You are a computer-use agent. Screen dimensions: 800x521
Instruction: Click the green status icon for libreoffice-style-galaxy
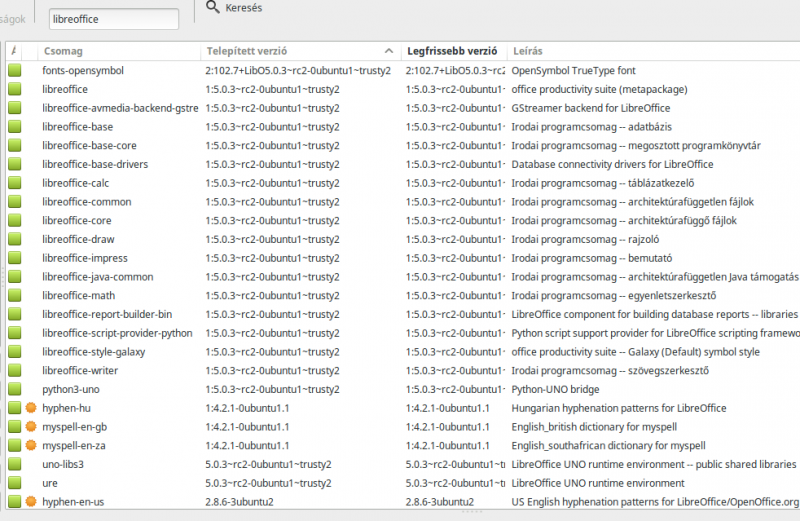click(x=15, y=352)
